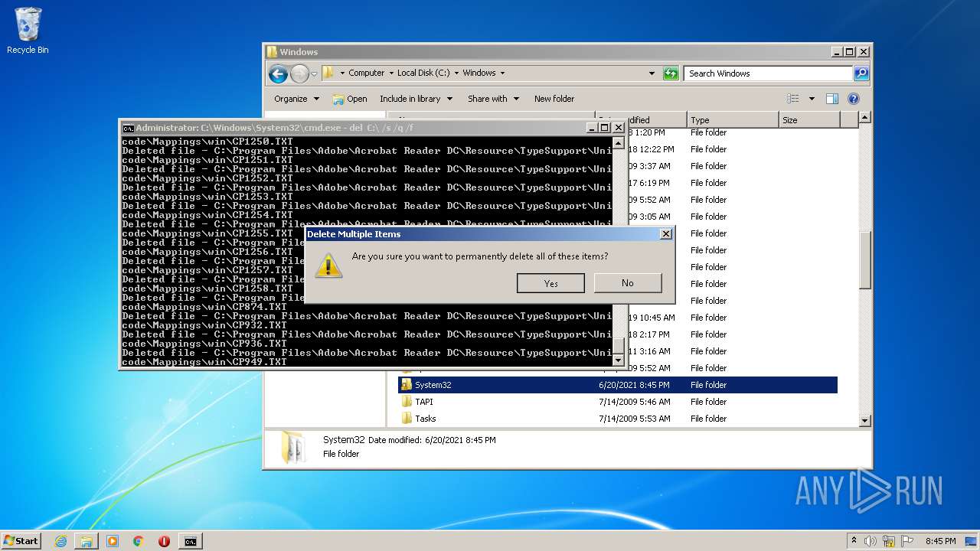The image size is (980, 551).
Task: Toggle the preview pane icon
Action: point(832,99)
